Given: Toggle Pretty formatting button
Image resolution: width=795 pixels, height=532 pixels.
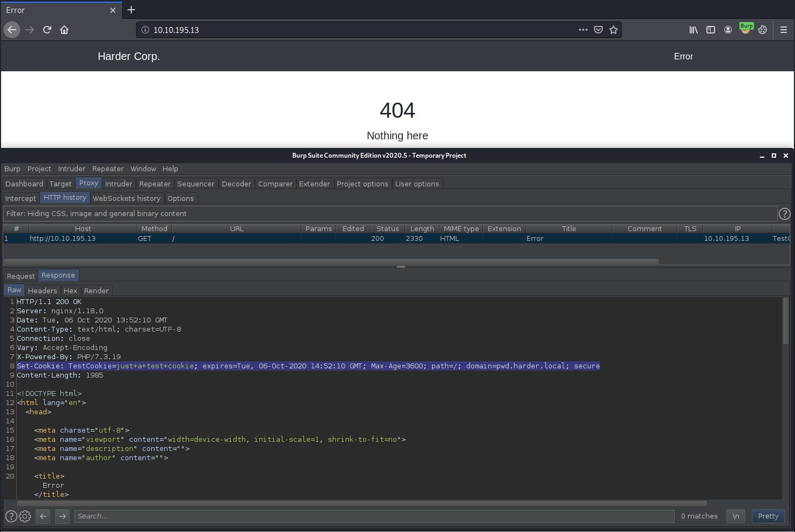Looking at the screenshot, I should click(768, 516).
